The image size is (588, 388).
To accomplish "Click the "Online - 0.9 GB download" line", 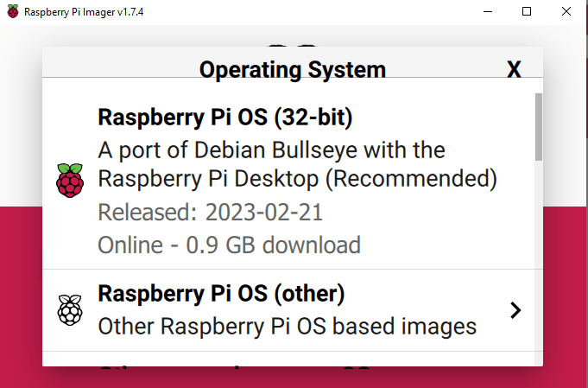I will (x=229, y=245).
